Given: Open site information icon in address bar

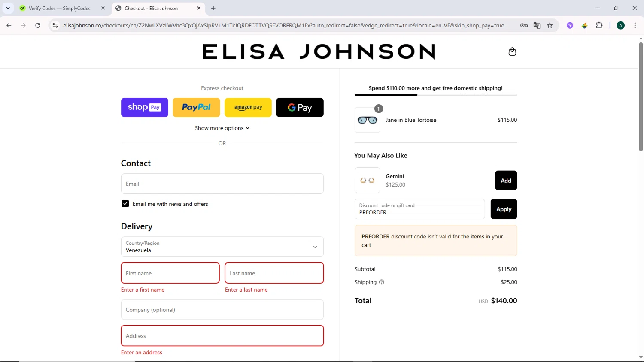Looking at the screenshot, I should (x=55, y=25).
